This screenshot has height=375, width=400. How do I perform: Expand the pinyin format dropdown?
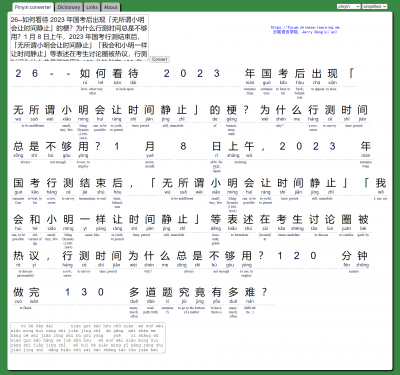[x=348, y=6]
